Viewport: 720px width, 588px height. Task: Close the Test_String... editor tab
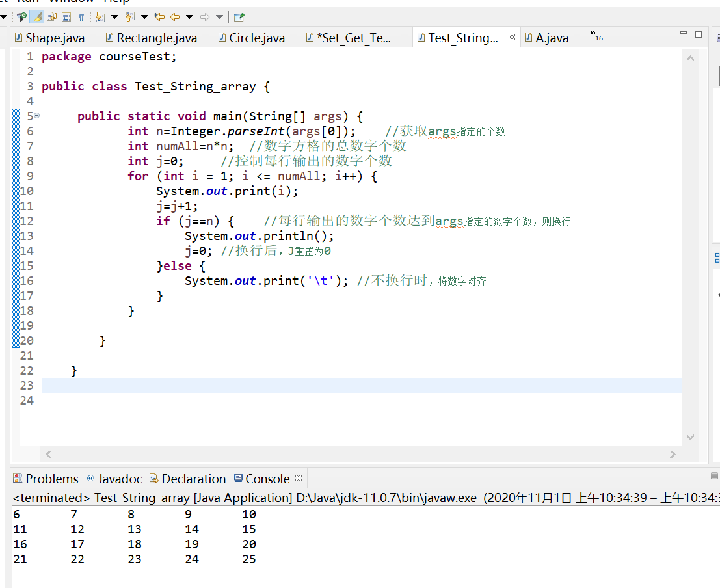511,37
